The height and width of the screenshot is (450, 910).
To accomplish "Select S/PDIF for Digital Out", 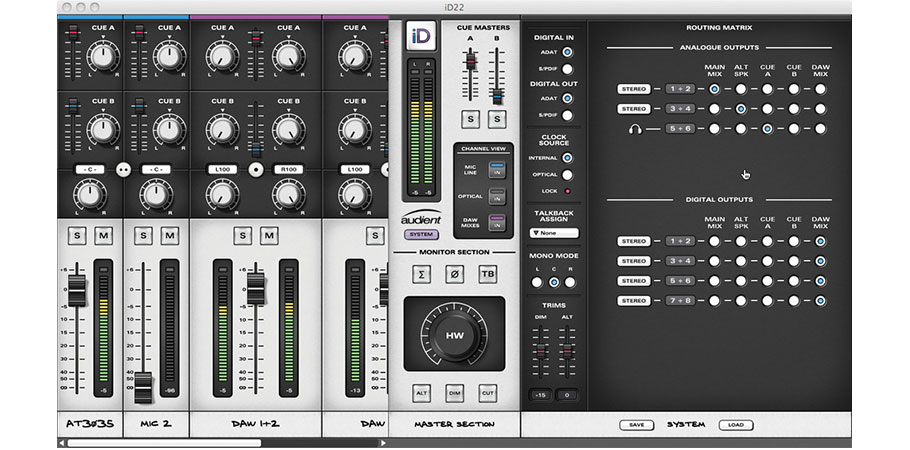I will point(567,115).
